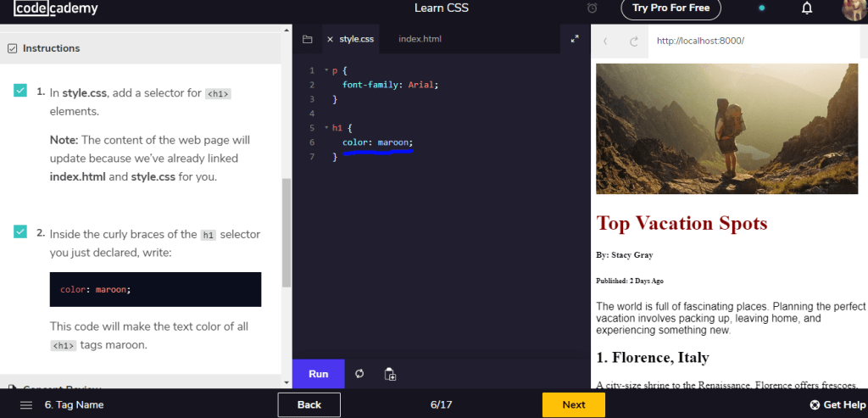Go to the Next lesson step

pyautogui.click(x=573, y=404)
